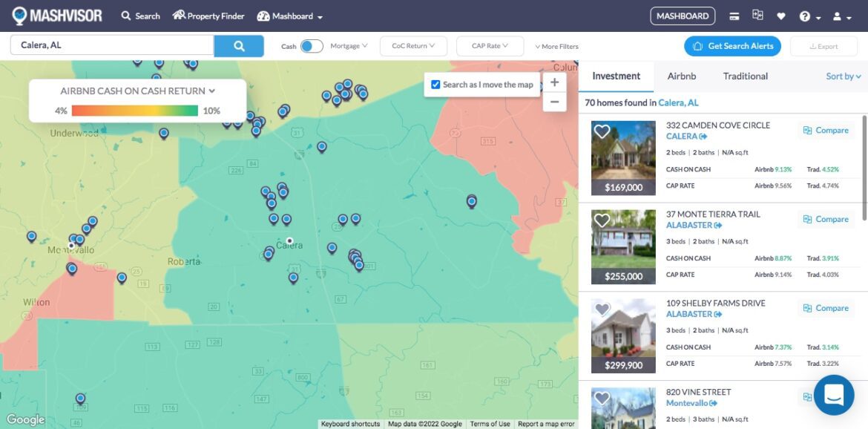Favorite the 332 Camden Cove Circle listing

(602, 131)
